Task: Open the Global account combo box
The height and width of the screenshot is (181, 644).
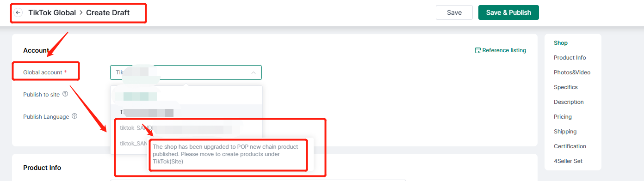Action: tap(186, 72)
